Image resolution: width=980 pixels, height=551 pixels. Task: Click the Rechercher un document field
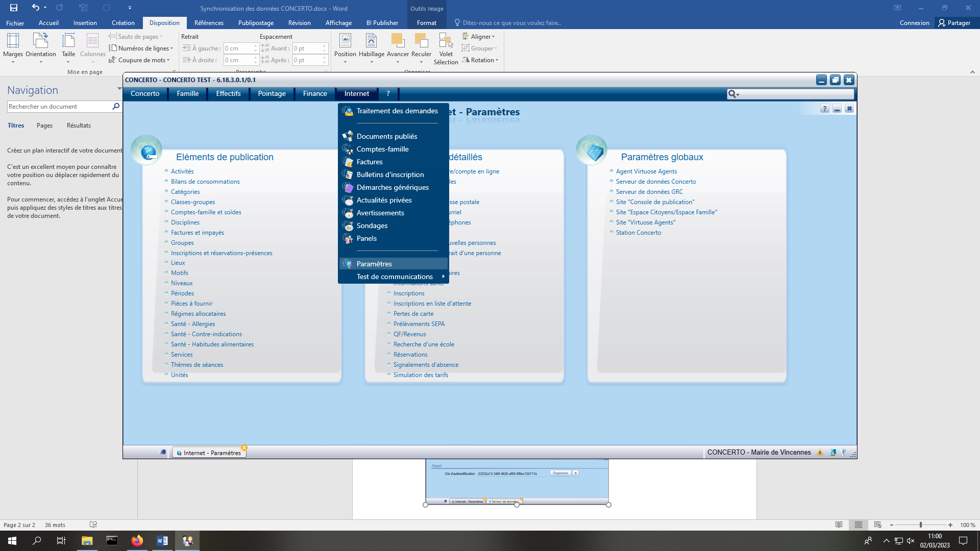59,107
